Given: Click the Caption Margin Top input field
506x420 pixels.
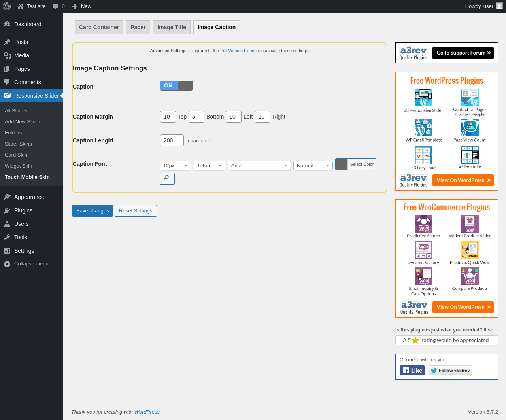Looking at the screenshot, I should click(x=168, y=117).
